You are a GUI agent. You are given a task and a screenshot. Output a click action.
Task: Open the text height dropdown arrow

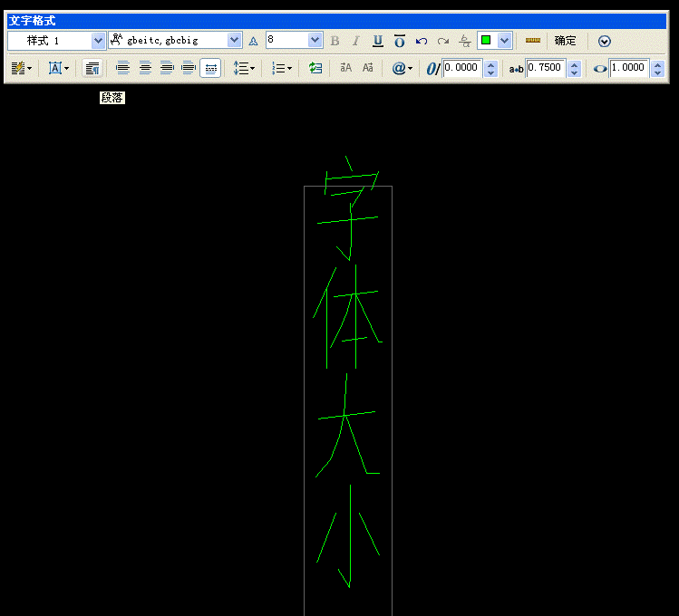coord(315,40)
